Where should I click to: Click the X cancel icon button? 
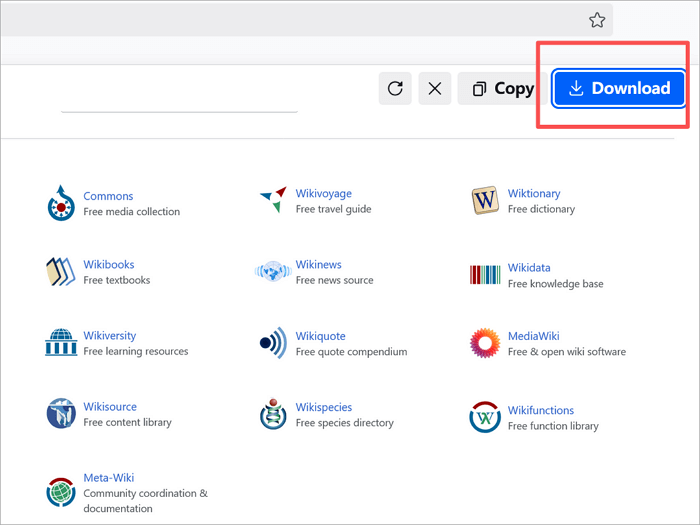435,88
